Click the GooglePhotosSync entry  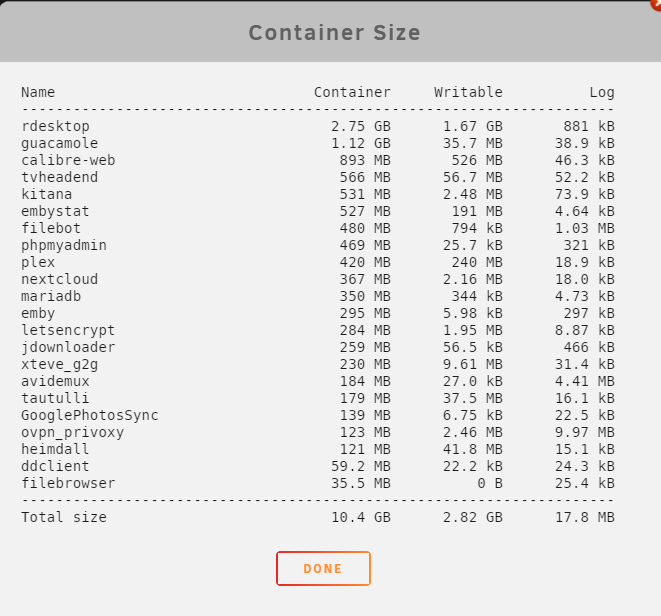coord(90,415)
